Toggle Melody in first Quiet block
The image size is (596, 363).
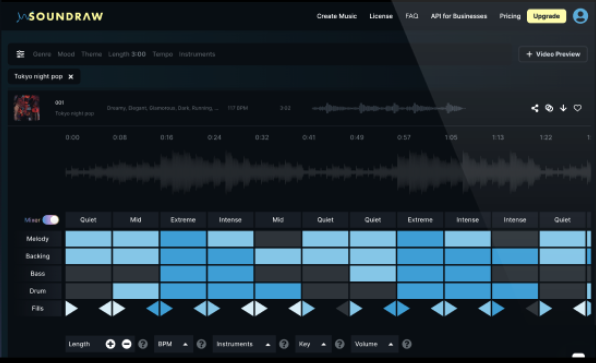tap(88, 239)
